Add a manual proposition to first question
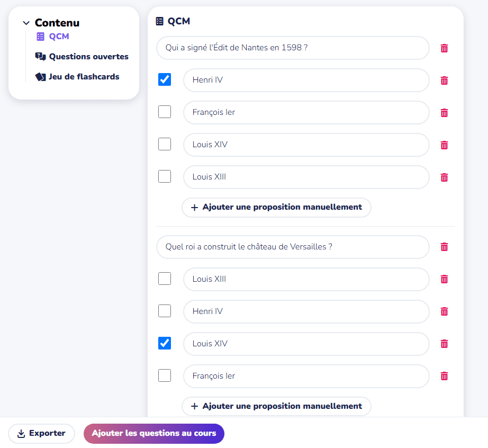Screen dimensions: 488x448 (276, 207)
